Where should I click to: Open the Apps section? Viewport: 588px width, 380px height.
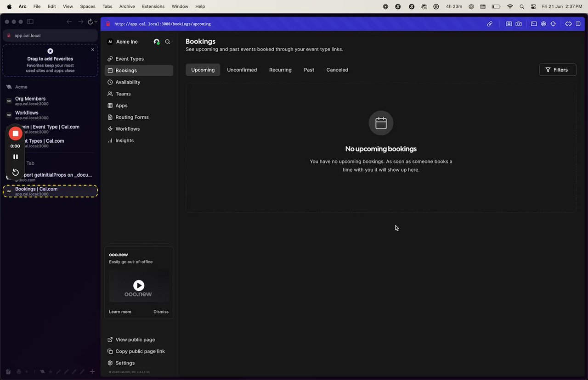[139, 106]
